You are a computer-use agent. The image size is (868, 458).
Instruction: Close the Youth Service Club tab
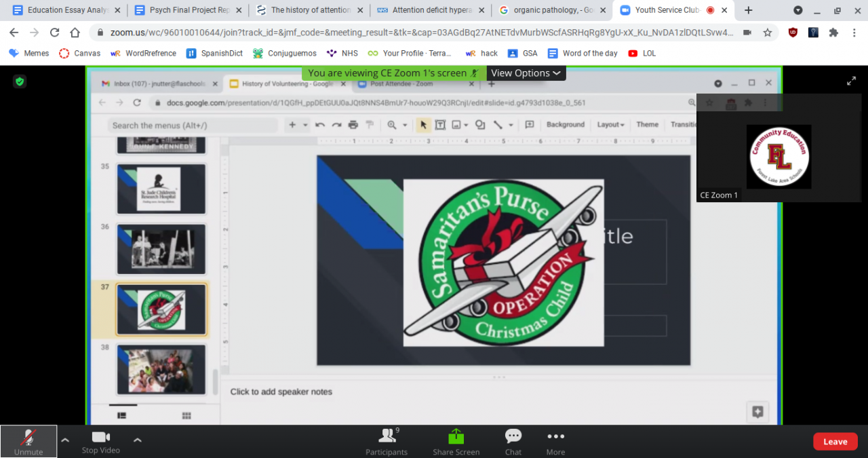click(726, 11)
